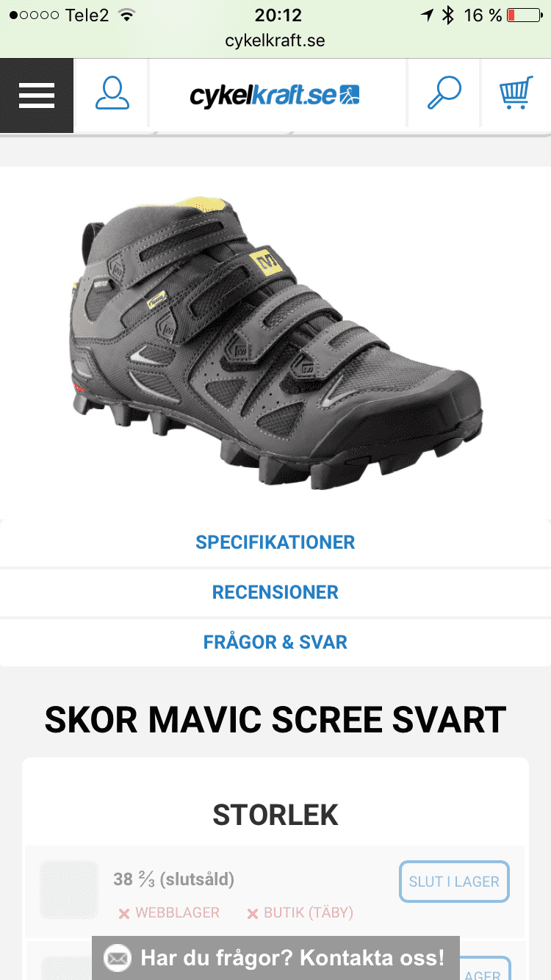Tap the envelope icon in contact banner
Image resolution: width=551 pixels, height=980 pixels.
click(118, 958)
